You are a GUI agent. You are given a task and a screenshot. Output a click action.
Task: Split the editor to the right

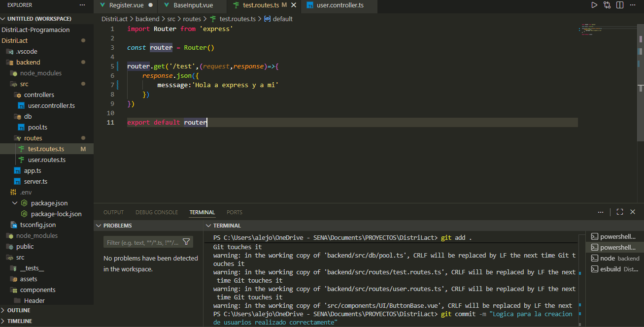(x=620, y=5)
